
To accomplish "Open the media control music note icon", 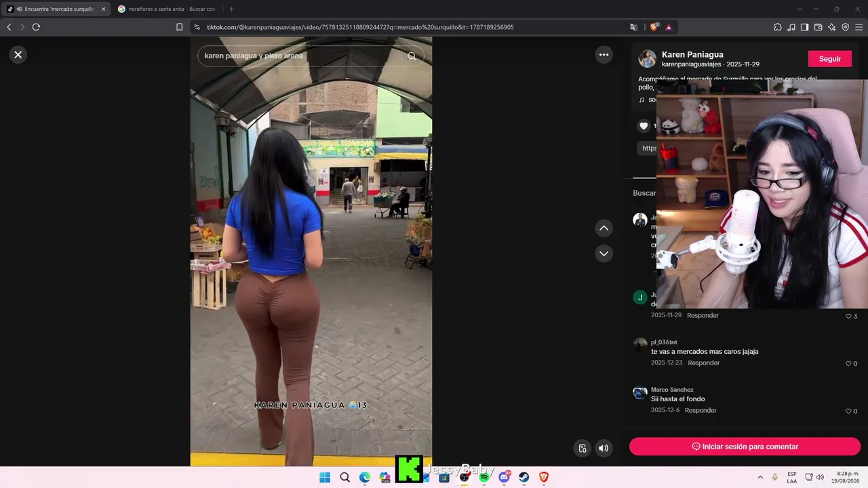I will 791,27.
